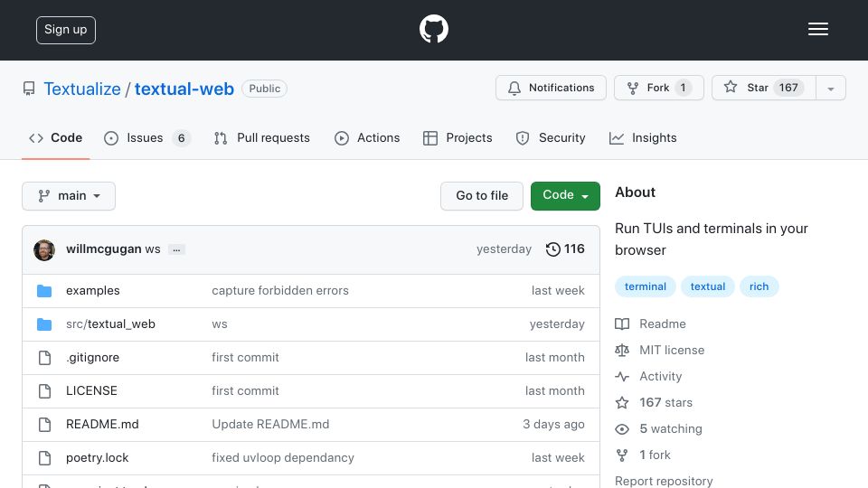
Task: Fork the repository with the Fork button
Action: tap(659, 88)
